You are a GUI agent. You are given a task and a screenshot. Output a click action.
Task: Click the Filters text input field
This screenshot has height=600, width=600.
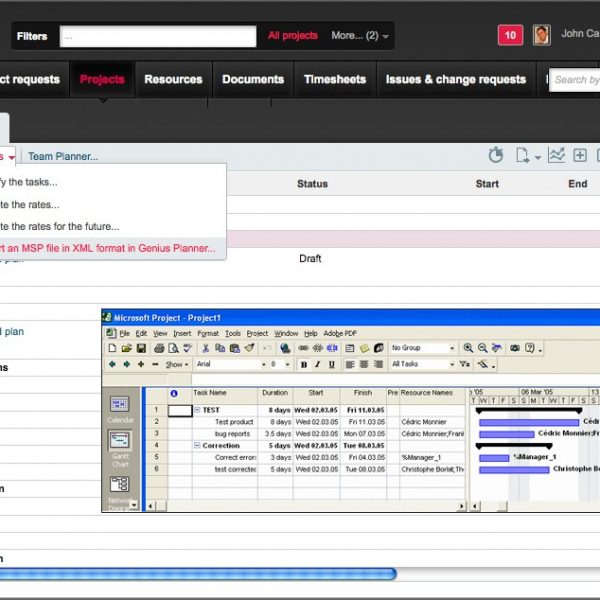tap(158, 36)
